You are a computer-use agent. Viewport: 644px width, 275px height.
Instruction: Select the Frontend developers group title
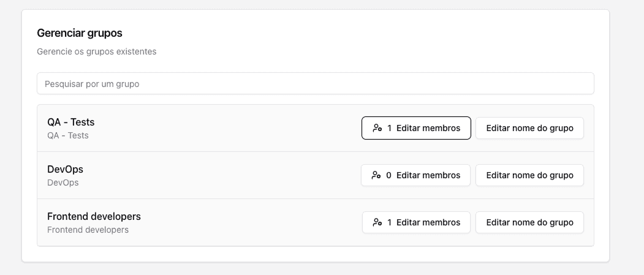tap(94, 216)
